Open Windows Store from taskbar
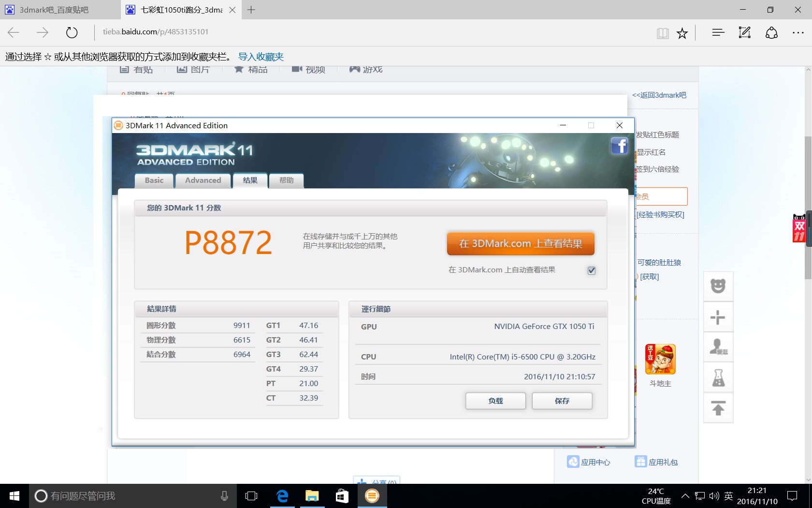Viewport: 812px width, 508px height. (x=342, y=496)
